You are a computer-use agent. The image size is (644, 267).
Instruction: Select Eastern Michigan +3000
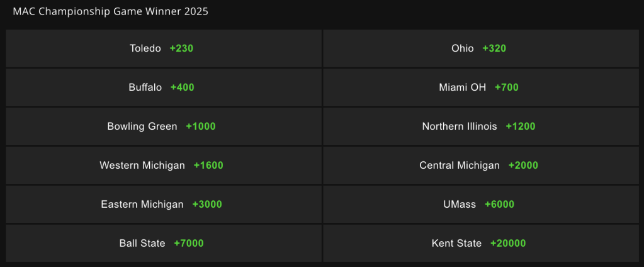(164, 205)
